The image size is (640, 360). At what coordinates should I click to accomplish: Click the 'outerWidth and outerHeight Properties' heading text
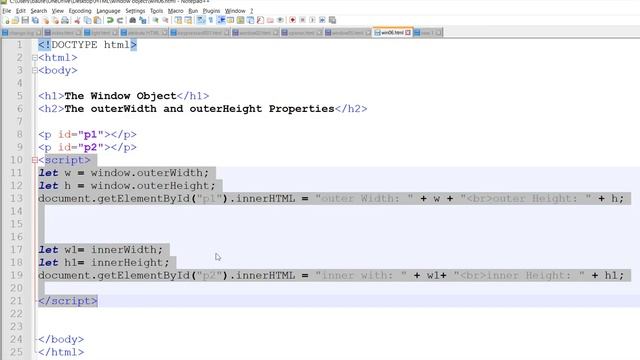[213, 109]
